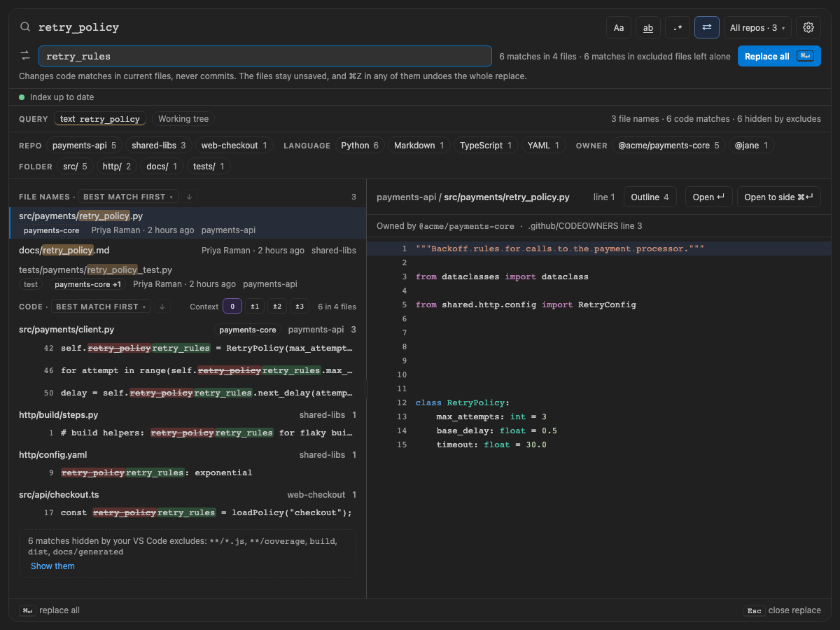Filter by Markdown language
The image size is (840, 630).
click(419, 146)
